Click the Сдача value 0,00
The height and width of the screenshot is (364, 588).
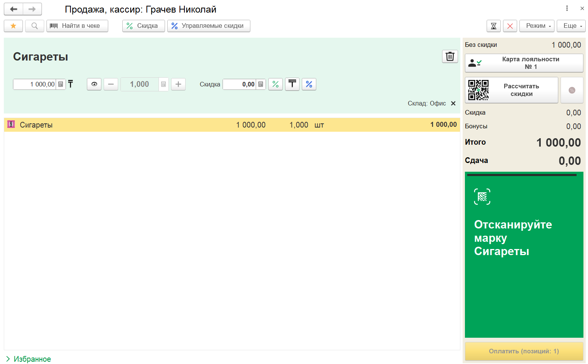(570, 161)
